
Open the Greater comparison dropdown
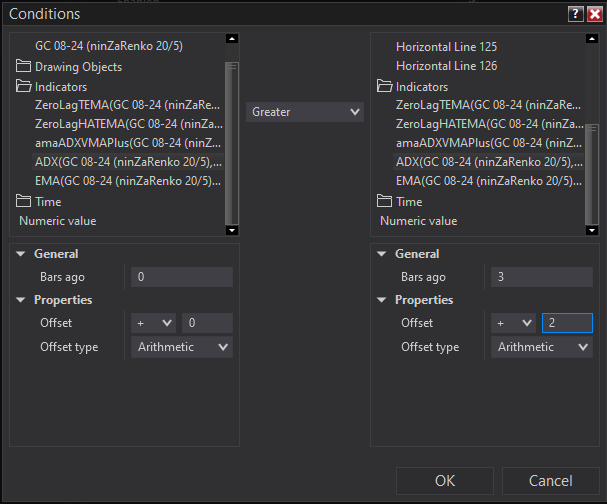[305, 112]
